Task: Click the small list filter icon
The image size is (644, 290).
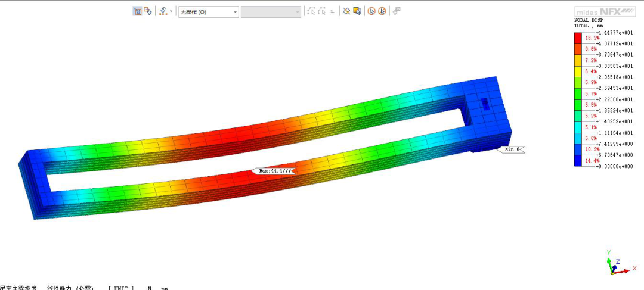Action: 332,12
